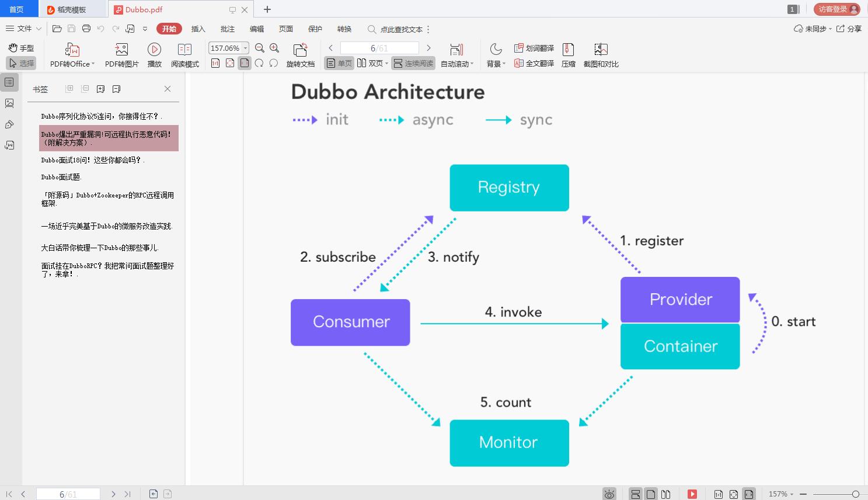The image size is (868, 500).
Task: Open the 插入 insert menu tab
Action: [198, 29]
